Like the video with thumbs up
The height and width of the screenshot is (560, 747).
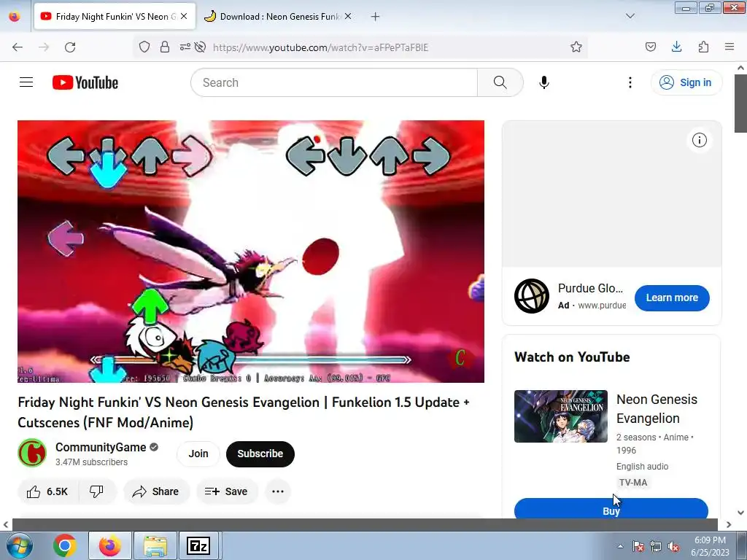[x=47, y=491]
